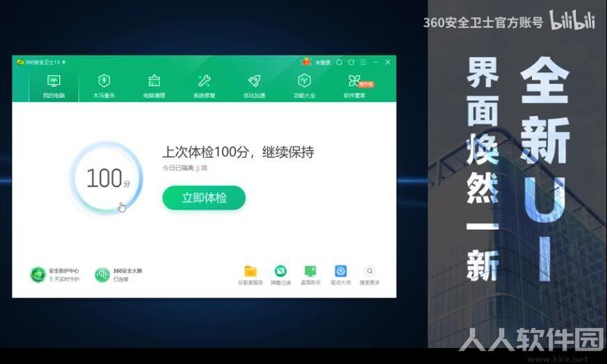Click 未登录 login link
The height and width of the screenshot is (364, 607).
(323, 63)
